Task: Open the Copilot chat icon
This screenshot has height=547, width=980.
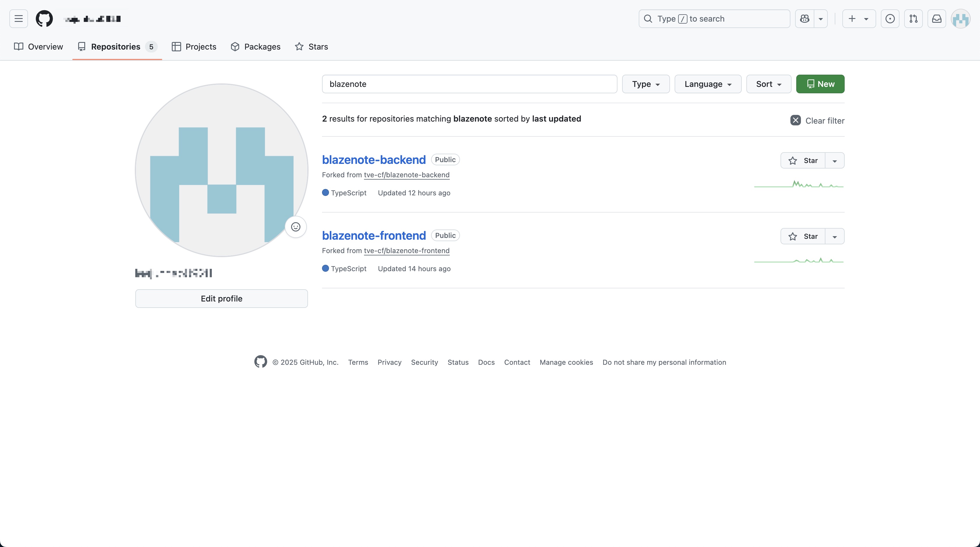Action: pos(805,19)
